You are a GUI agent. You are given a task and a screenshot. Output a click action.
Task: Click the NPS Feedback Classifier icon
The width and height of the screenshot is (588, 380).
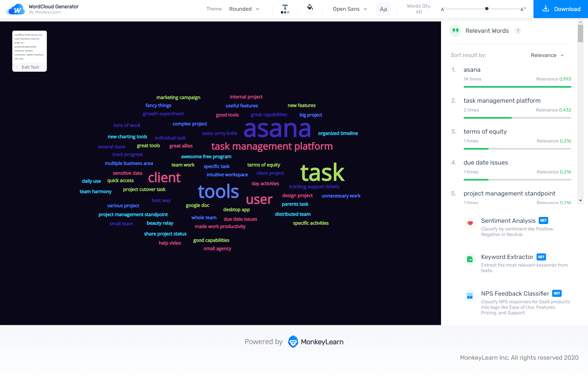tap(470, 296)
